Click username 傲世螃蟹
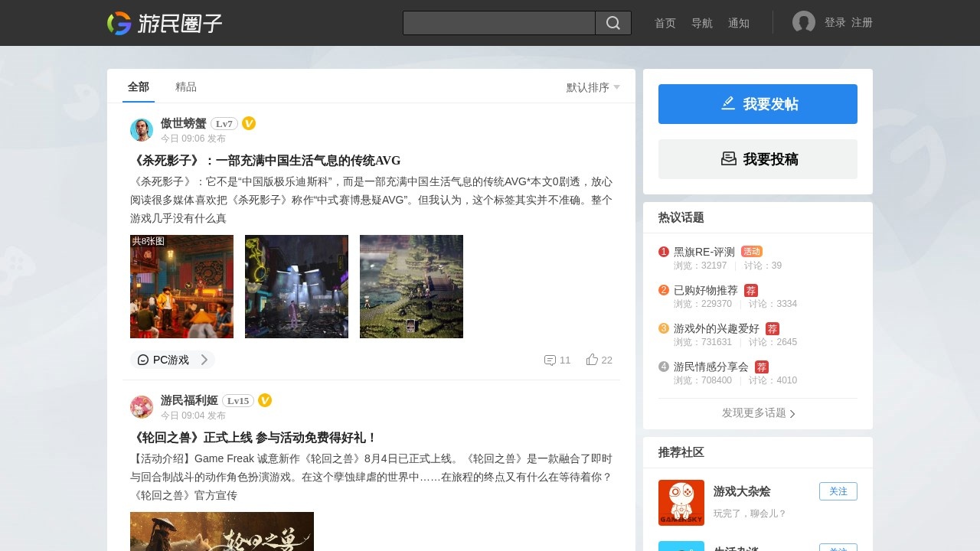 point(184,123)
